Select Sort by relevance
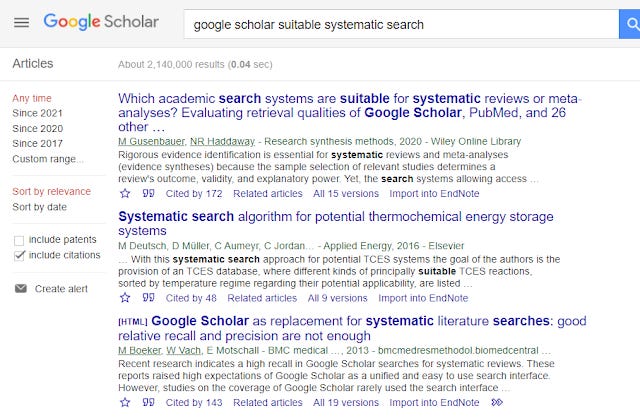This screenshot has height=418, width=640. [x=51, y=191]
